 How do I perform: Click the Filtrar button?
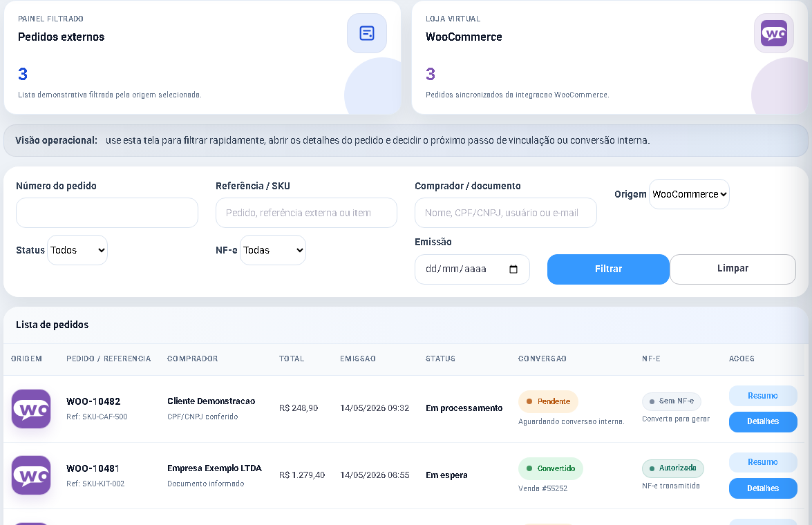click(x=608, y=269)
